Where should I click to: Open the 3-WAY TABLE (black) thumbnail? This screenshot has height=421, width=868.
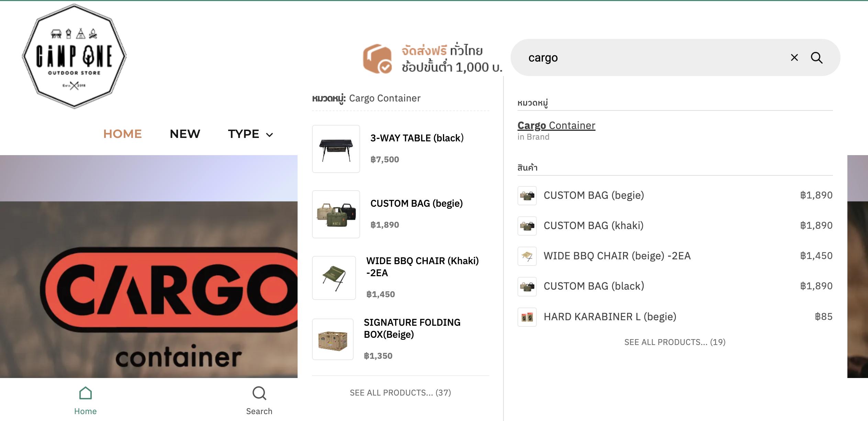point(336,149)
